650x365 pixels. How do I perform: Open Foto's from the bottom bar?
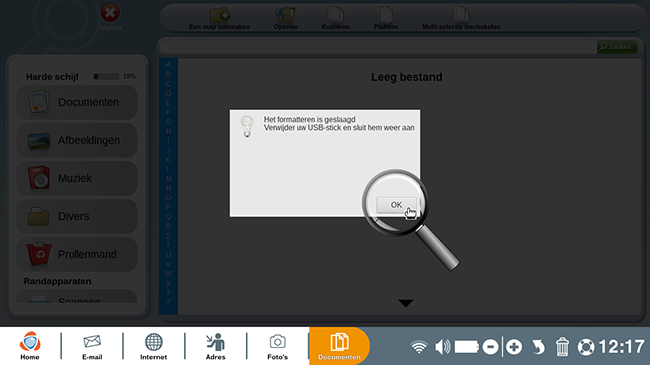(x=277, y=346)
